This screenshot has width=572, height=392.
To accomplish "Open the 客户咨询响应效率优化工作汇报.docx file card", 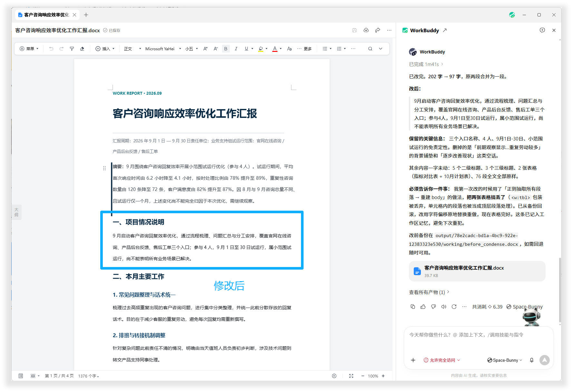I will tap(477, 271).
